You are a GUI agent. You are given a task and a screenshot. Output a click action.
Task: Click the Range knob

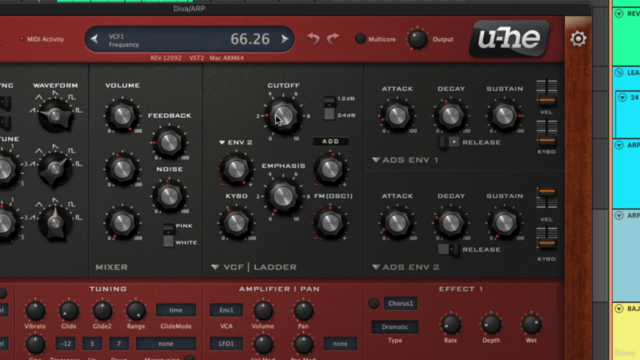click(136, 311)
